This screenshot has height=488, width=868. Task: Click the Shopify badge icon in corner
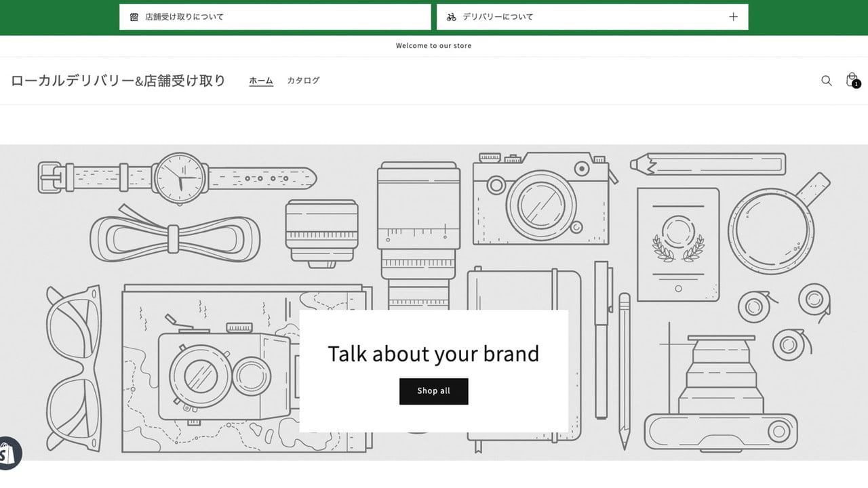8,453
